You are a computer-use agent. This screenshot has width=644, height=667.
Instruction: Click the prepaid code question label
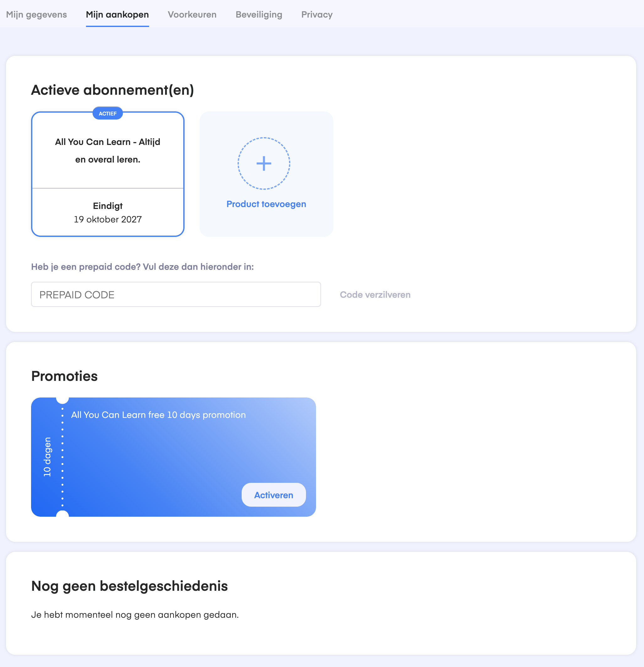tap(142, 267)
